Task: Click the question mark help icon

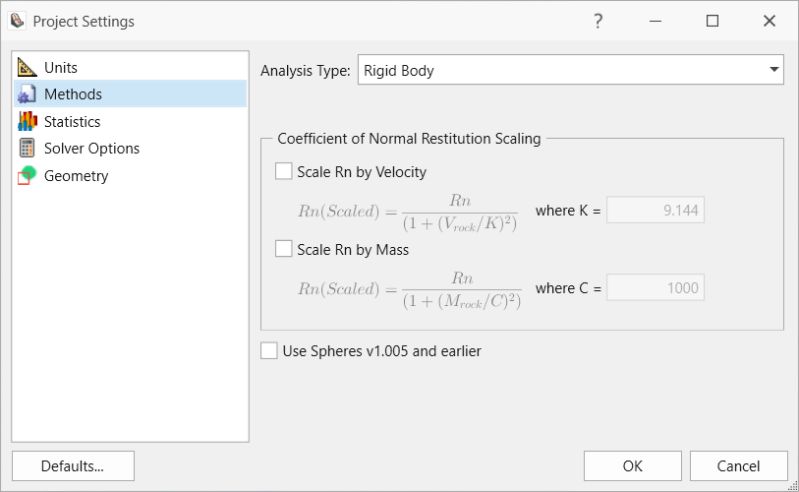Action: coord(598,21)
